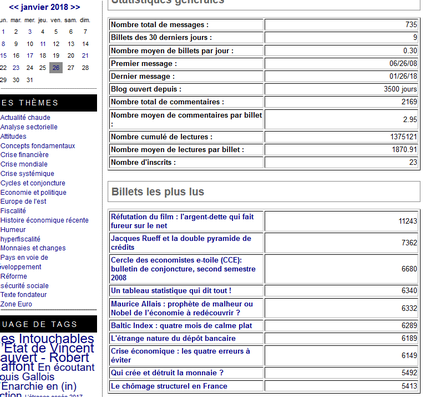Open Crise économique quatre erreurs post
Image resolution: width=425 pixels, height=397 pixels.
(x=180, y=355)
